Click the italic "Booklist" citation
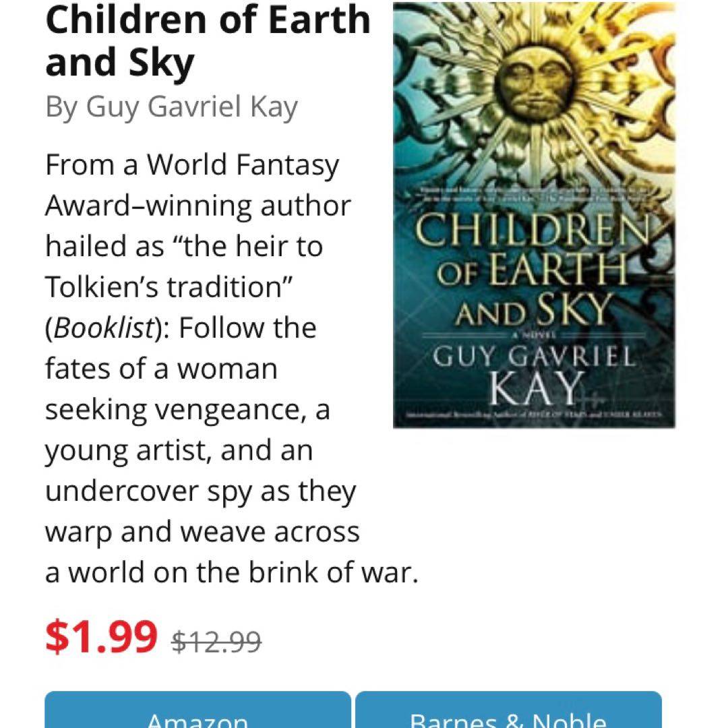Image resolution: width=728 pixels, height=728 pixels. pos(104,328)
